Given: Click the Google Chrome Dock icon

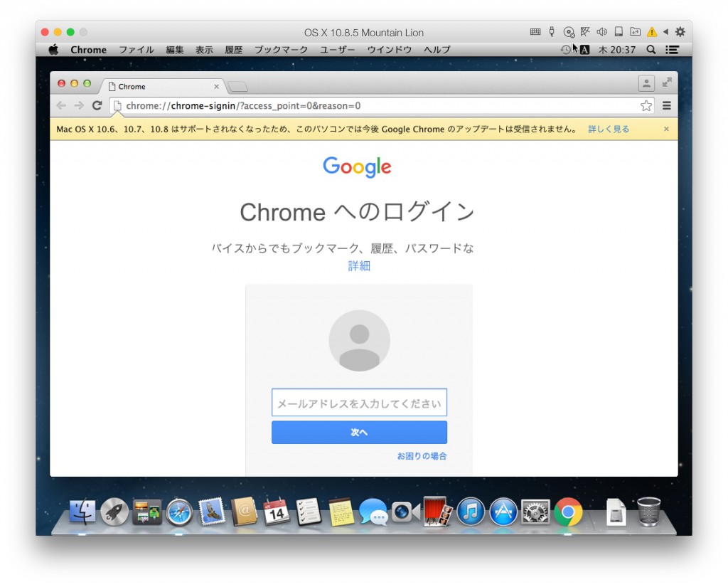Looking at the screenshot, I should coord(568,512).
